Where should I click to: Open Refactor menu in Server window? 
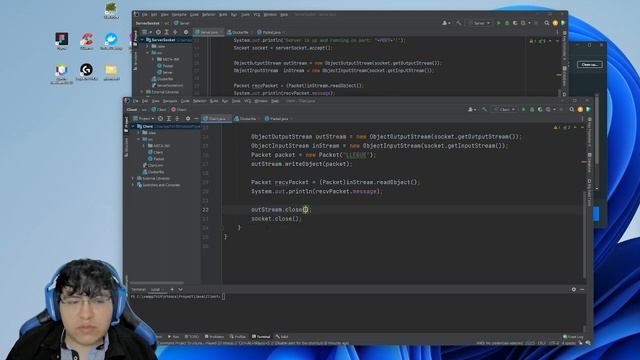(x=208, y=15)
